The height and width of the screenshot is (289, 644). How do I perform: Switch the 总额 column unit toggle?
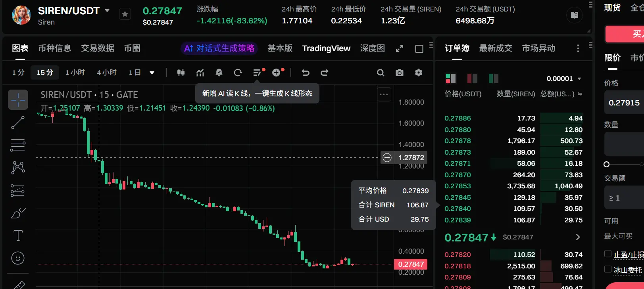click(x=580, y=94)
